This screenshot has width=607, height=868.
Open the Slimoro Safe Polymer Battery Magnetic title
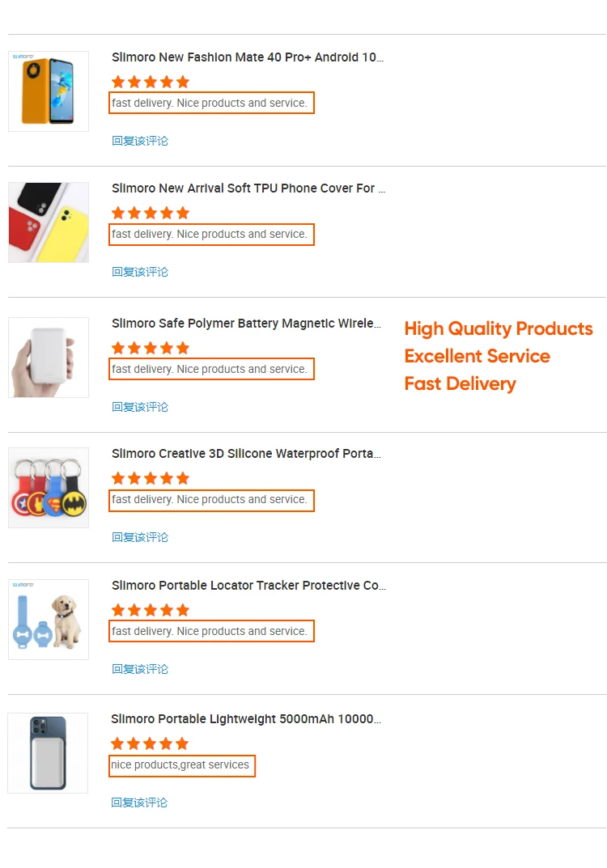click(246, 324)
